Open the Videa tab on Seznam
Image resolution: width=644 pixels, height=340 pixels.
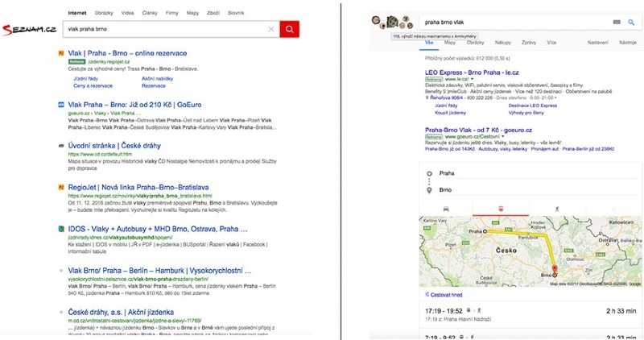(127, 13)
